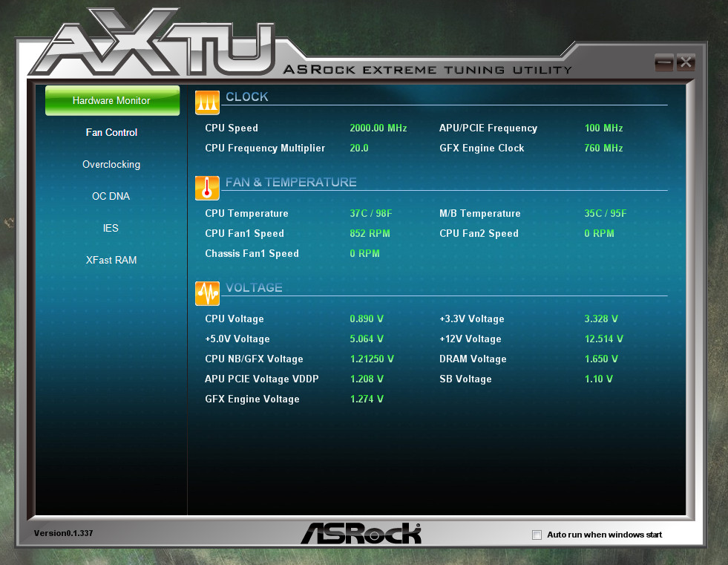Screen dimensions: 728x565
Task: Click the CPU Temperature label
Action: 246,213
